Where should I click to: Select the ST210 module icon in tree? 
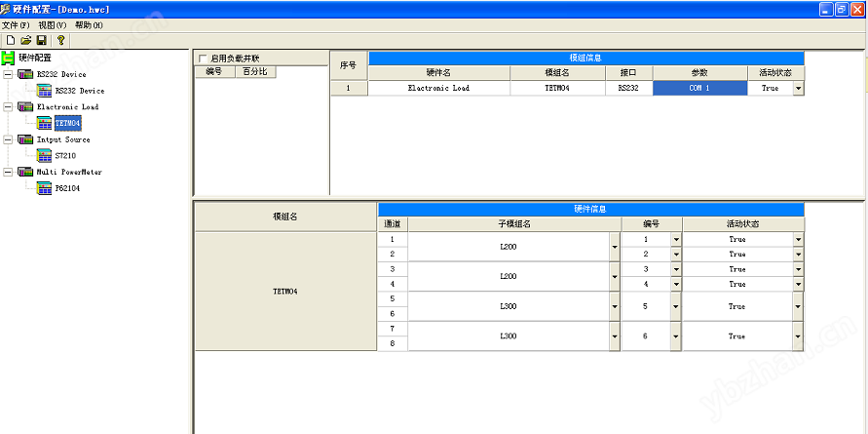pos(44,155)
